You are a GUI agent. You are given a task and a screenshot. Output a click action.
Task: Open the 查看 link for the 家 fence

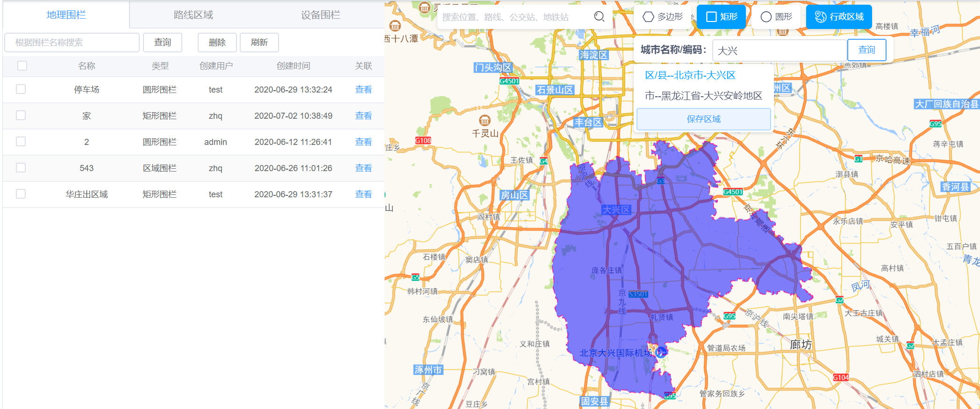click(363, 116)
